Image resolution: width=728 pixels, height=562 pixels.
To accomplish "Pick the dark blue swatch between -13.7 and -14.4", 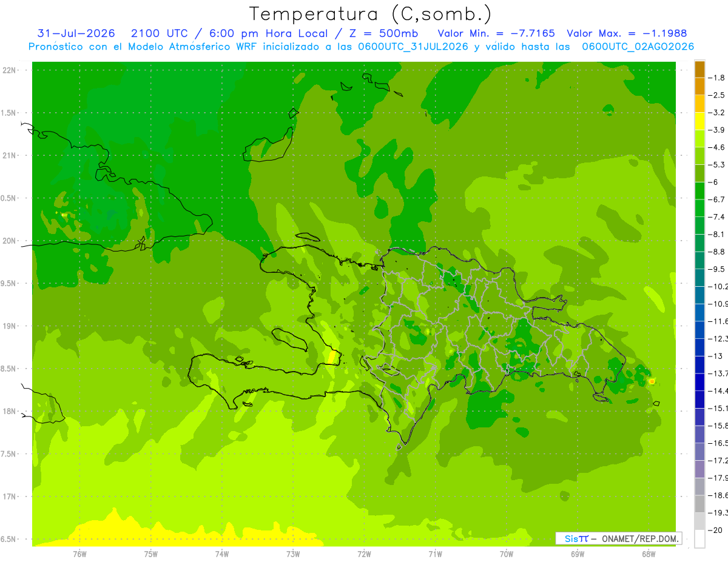I will (x=699, y=382).
